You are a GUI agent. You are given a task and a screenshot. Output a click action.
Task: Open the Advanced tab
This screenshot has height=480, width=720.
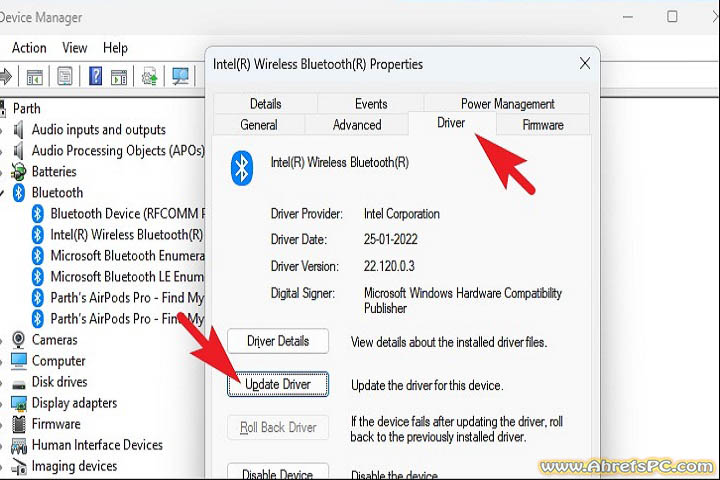coord(357,125)
